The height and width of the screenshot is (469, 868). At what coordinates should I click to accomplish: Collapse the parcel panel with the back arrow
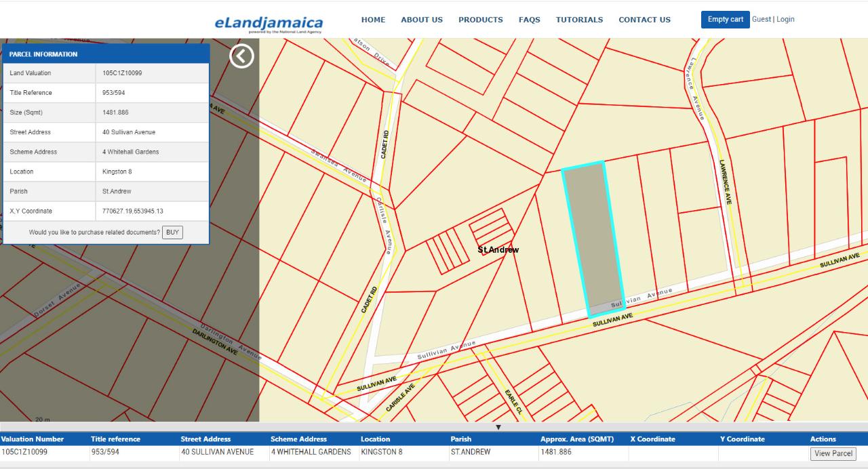point(241,56)
